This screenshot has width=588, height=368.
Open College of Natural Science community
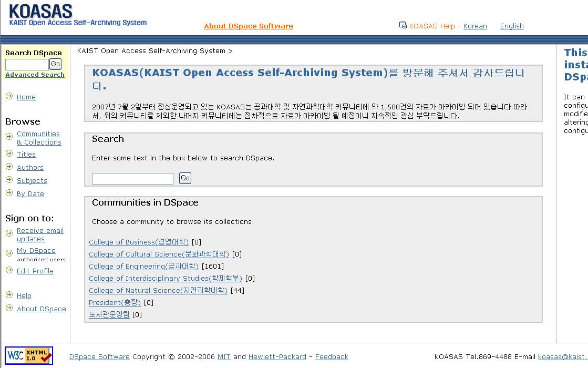(158, 290)
